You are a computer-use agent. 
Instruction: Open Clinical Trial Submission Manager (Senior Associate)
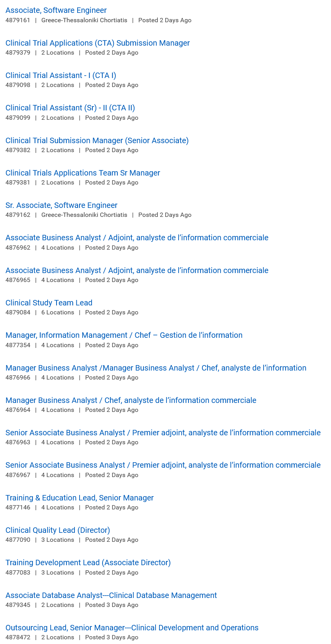coord(97,141)
